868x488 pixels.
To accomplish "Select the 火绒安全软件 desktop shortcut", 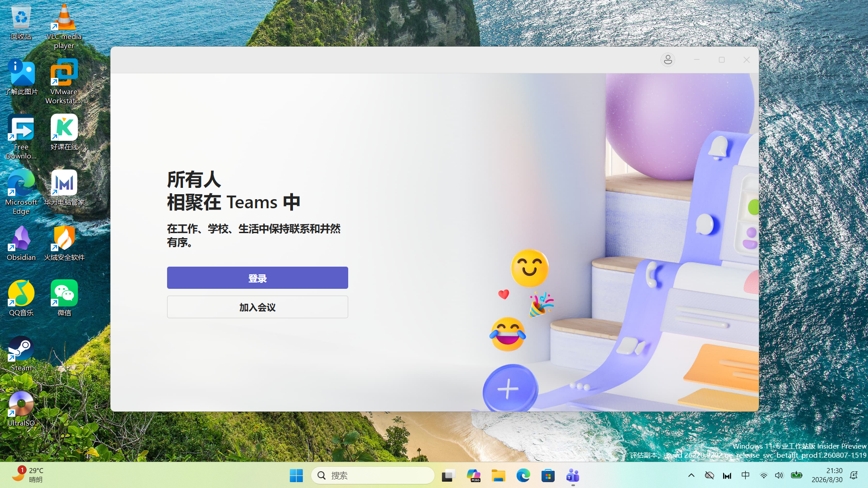I will [64, 243].
